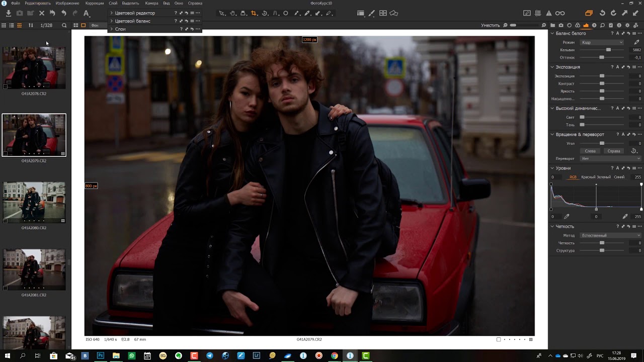
Task: Click the Edit all selected variants icon
Action: click(x=589, y=13)
